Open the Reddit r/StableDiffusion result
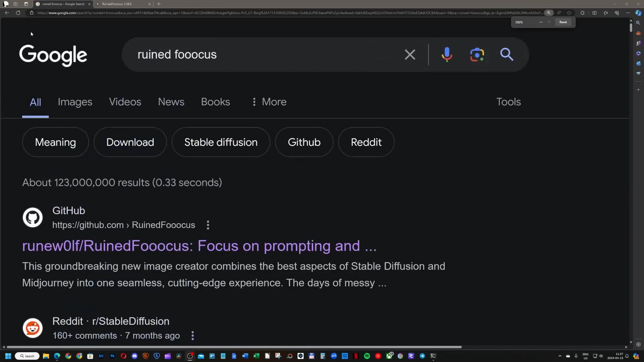 111,321
